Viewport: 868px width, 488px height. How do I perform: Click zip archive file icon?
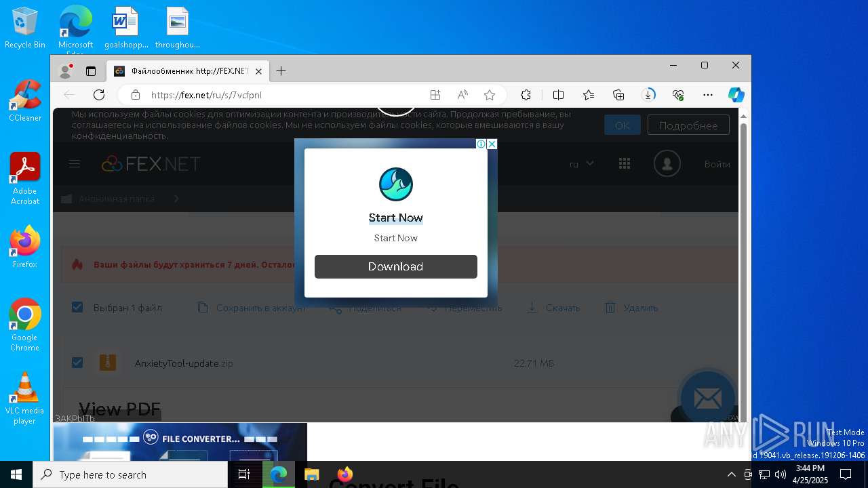point(107,363)
